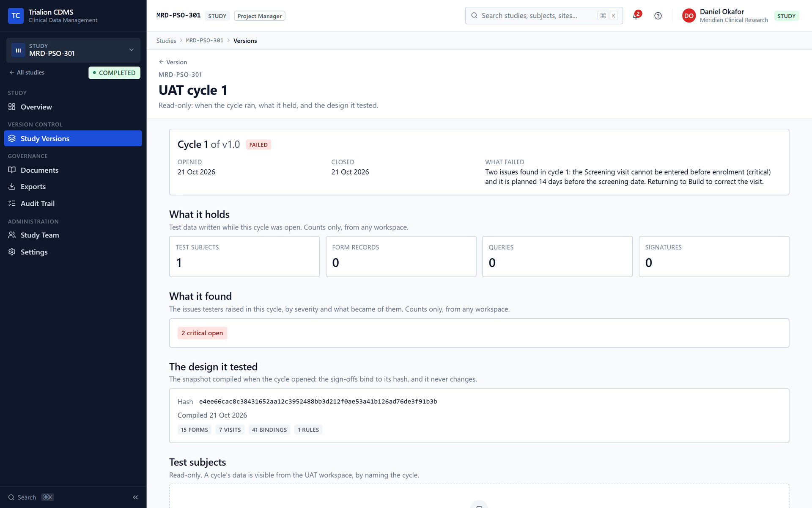Image resolution: width=812 pixels, height=508 pixels.
Task: Click the DO user avatar
Action: click(x=689, y=16)
